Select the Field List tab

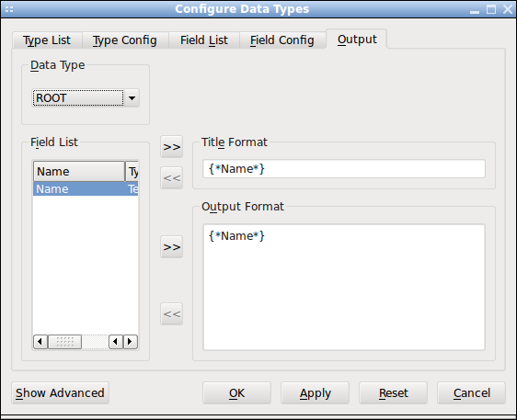[x=204, y=40]
